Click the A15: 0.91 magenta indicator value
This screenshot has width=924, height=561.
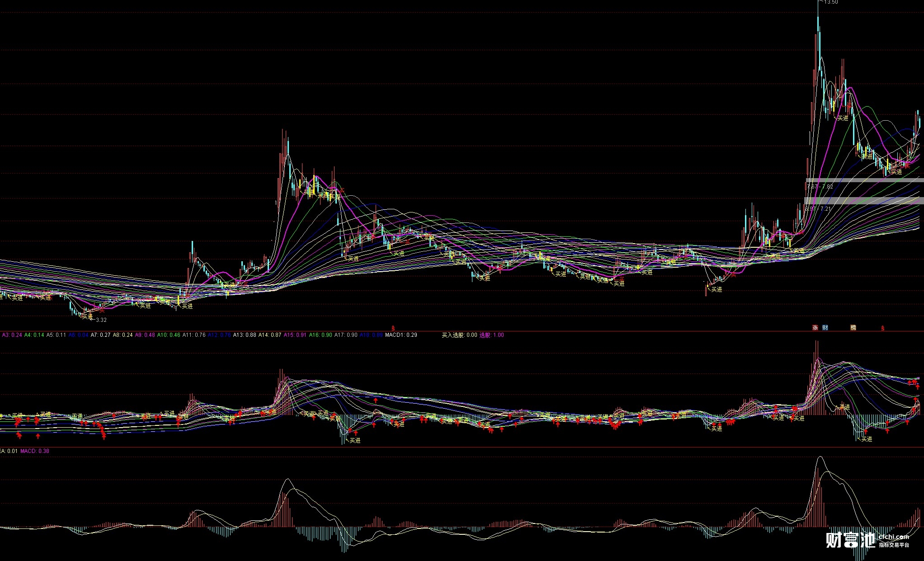pos(295,335)
